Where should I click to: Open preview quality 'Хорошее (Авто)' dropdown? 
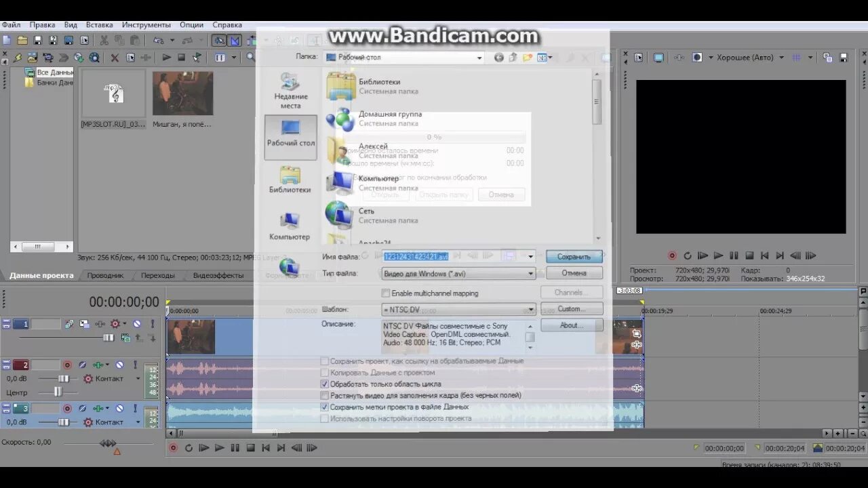coord(781,58)
